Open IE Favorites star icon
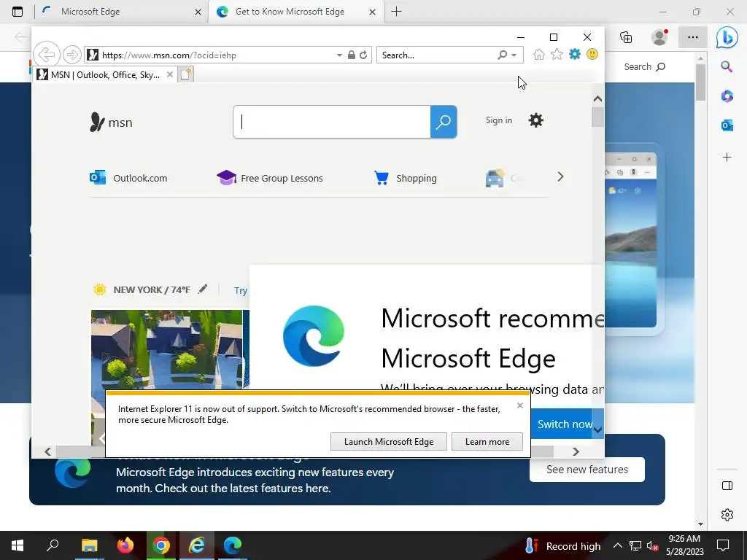This screenshot has width=747, height=560. 557,54
